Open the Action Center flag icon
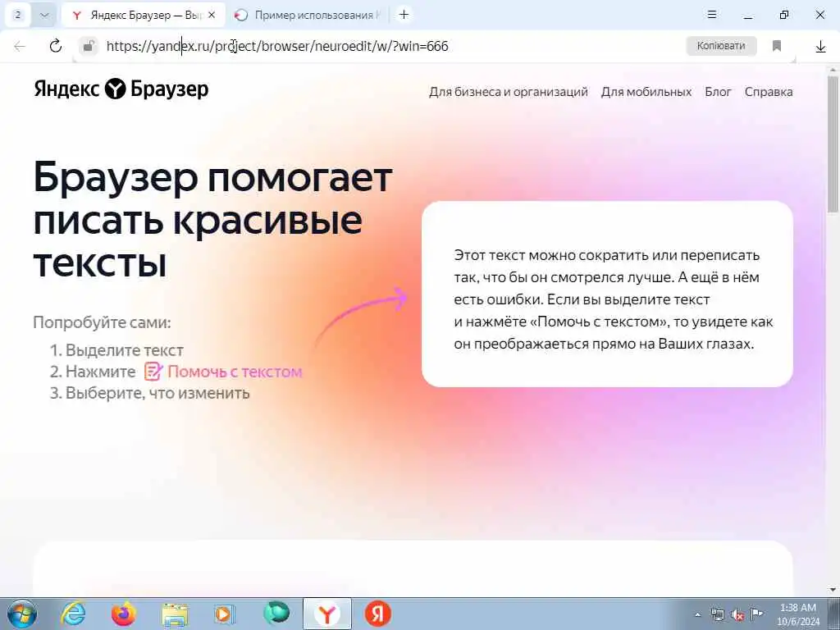This screenshot has height=630, width=840. (x=757, y=614)
